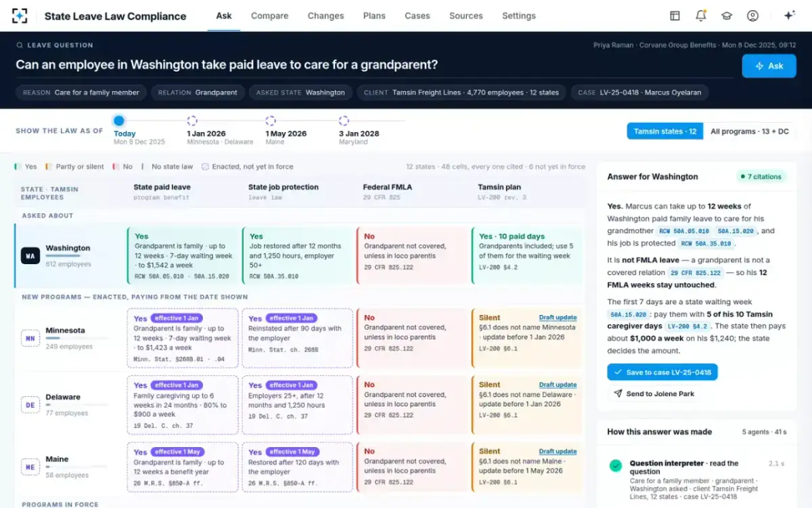
Task: Click the 'Partly or silent' legend swatch
Action: pos(48,167)
